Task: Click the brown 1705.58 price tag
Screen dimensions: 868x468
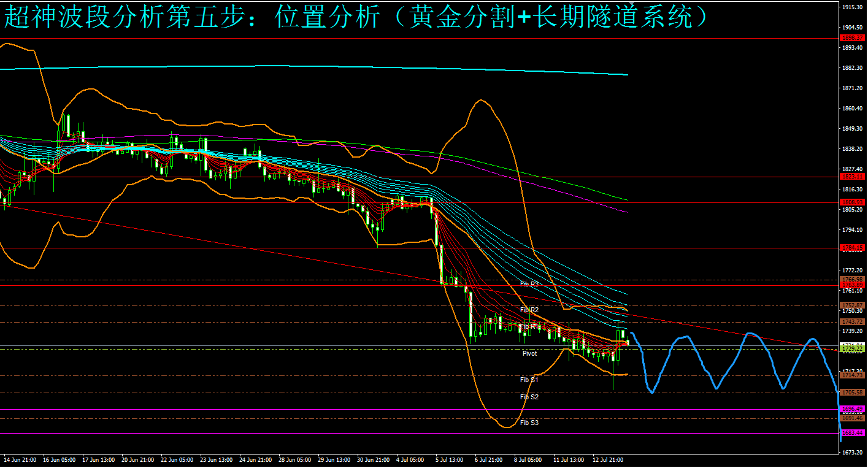Action: coord(852,393)
